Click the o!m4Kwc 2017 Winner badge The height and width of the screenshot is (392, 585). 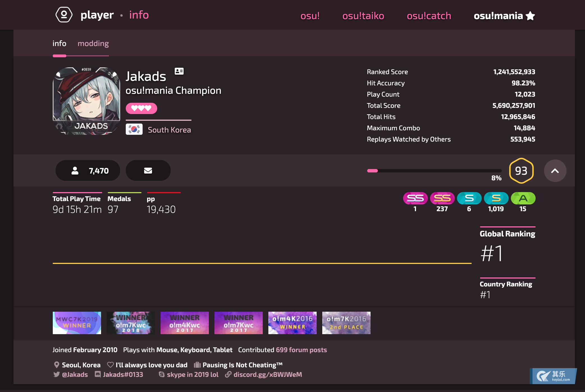coord(185,323)
